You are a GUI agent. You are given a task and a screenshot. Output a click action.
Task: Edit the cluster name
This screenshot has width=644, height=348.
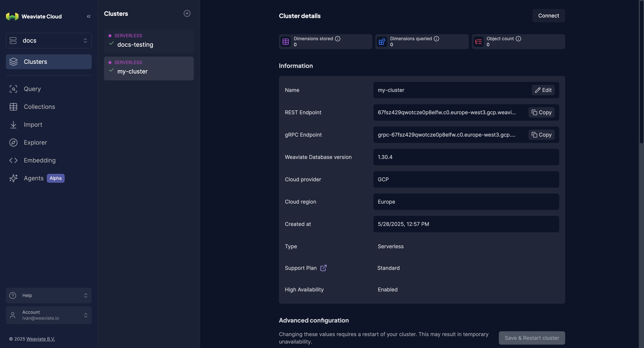pos(543,90)
